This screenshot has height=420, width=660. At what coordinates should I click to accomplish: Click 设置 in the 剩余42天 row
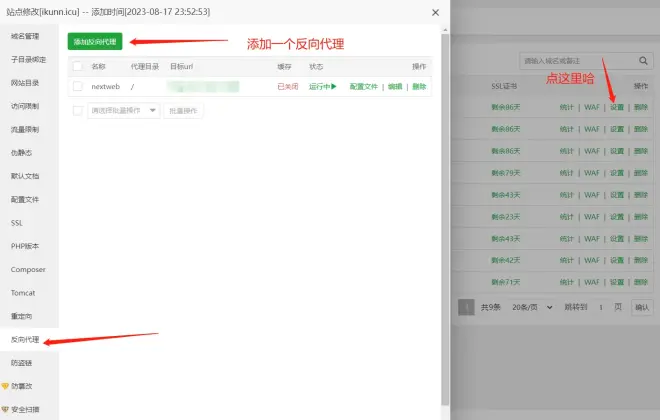(617, 260)
